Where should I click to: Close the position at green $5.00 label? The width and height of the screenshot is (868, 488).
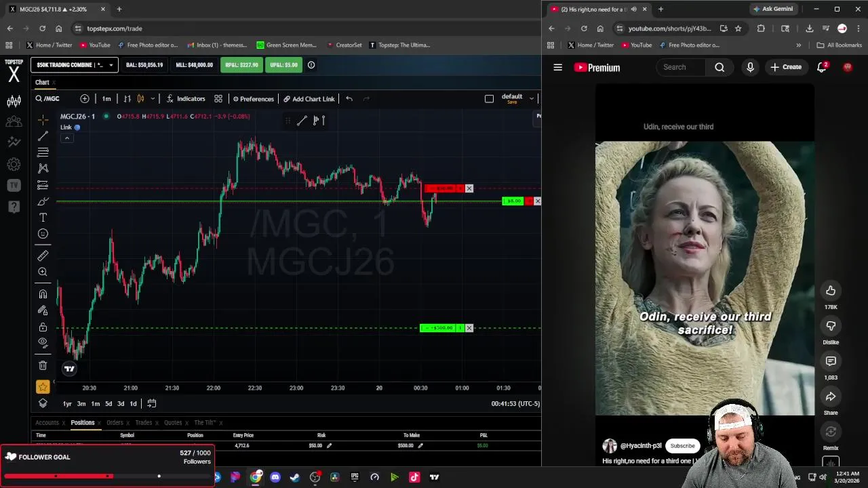tap(537, 201)
